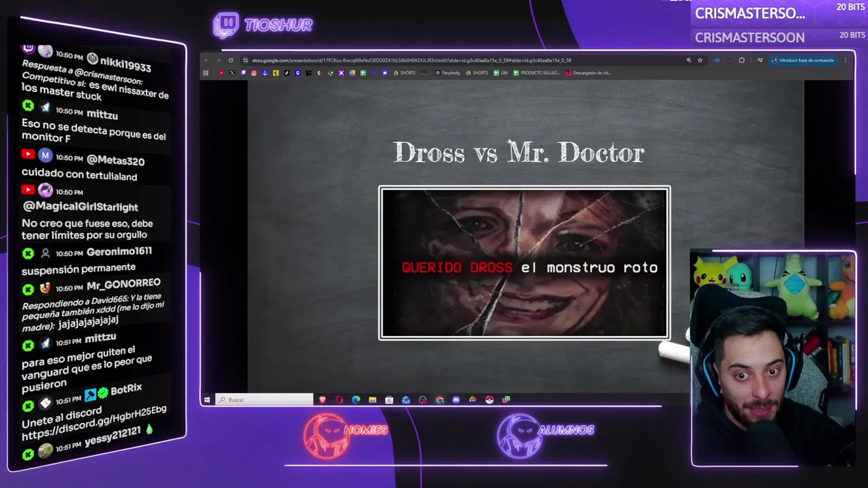Click the Introducir frase de contraseña button

pyautogui.click(x=802, y=60)
